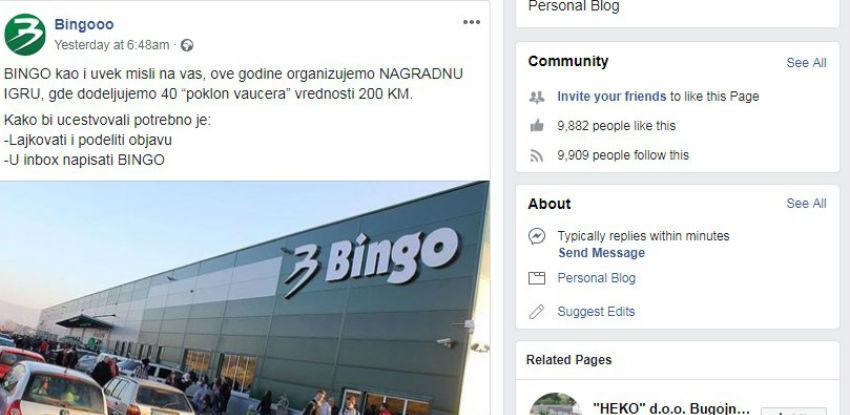Click Invite your friends link
Screen dimensions: 850x415
(611, 96)
